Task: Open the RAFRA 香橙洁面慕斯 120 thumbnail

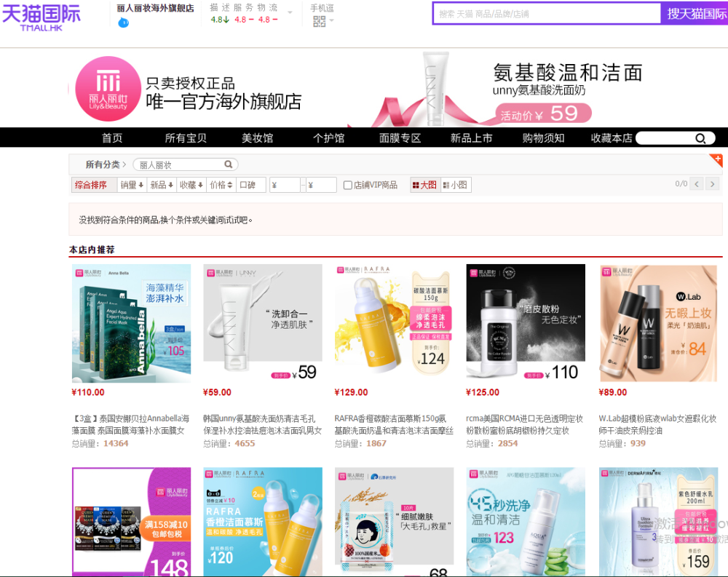Action: 263,522
